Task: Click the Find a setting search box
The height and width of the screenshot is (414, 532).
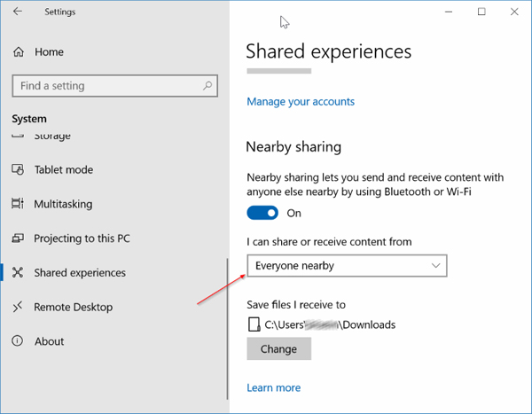Action: (106, 86)
